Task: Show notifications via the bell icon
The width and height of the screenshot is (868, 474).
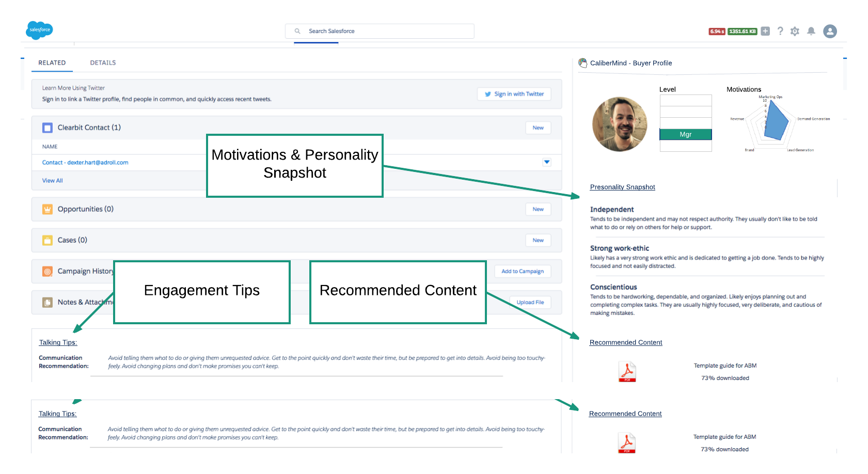Action: coord(811,31)
